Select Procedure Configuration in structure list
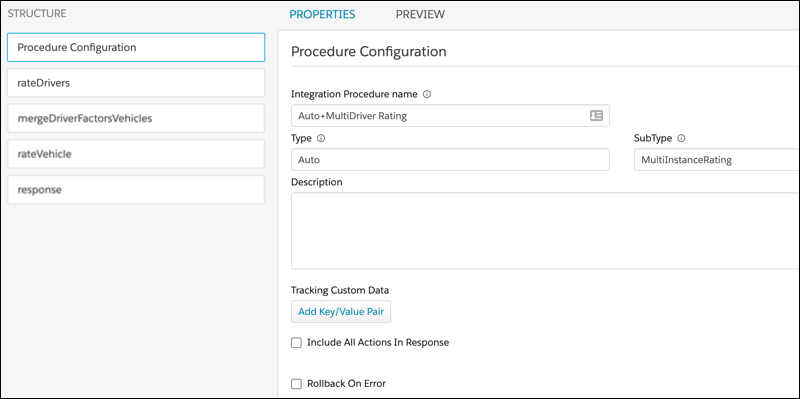The width and height of the screenshot is (800, 399). 136,47
